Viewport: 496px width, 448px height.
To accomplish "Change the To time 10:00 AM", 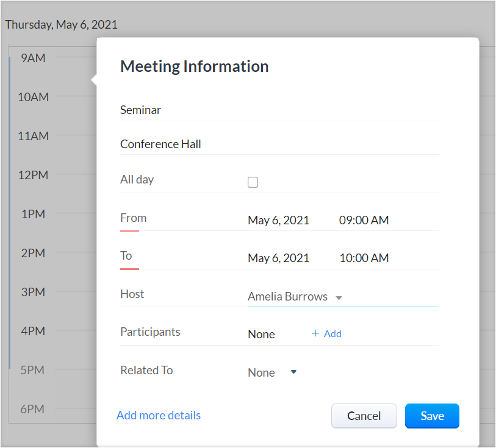I will pyautogui.click(x=364, y=258).
